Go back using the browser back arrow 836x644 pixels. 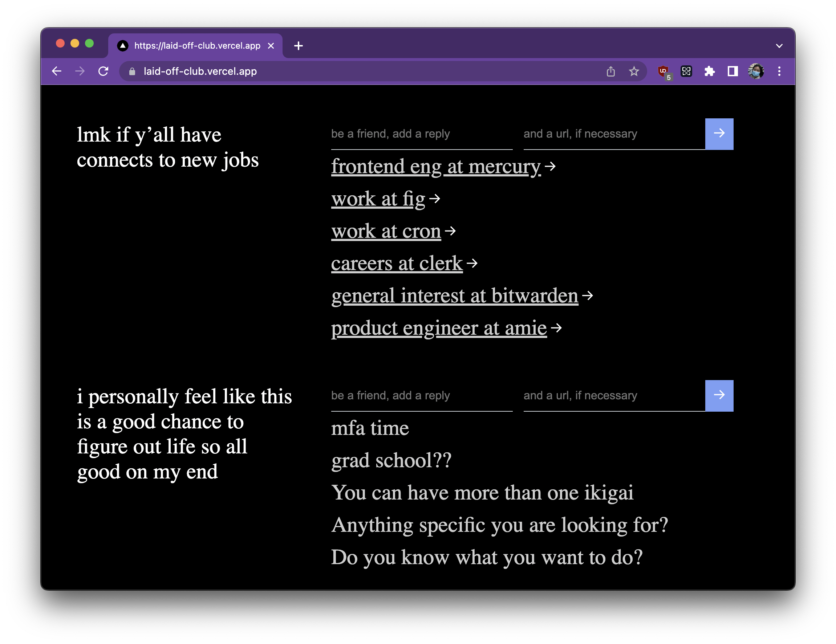coord(57,71)
